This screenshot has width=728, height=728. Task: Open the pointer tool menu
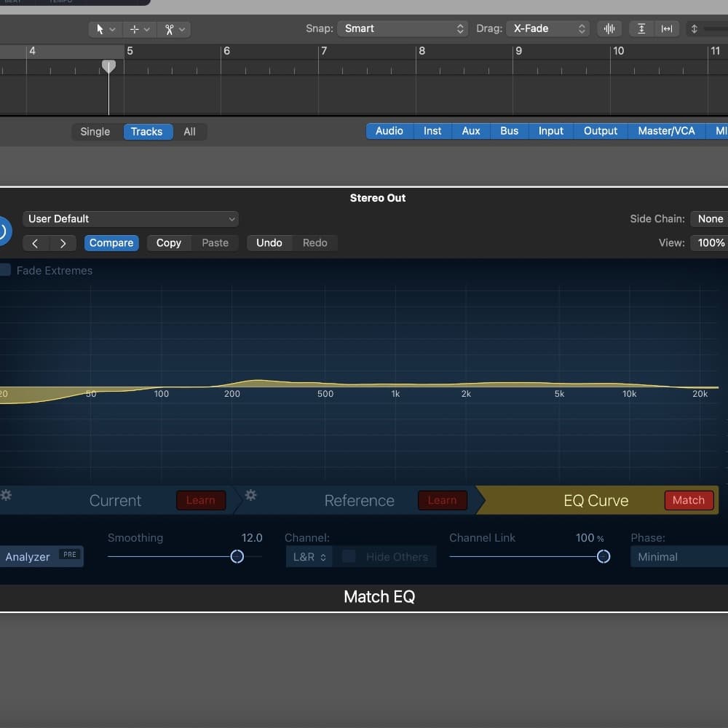pos(106,29)
